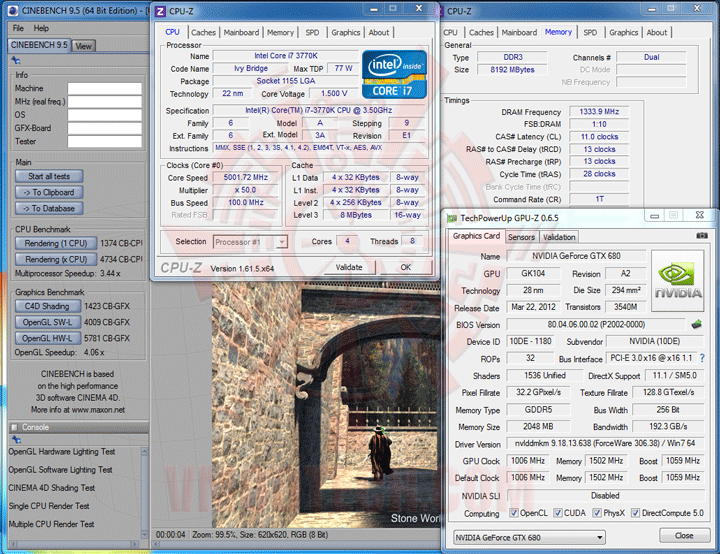Click the Intel Core i7 logo in CPU-Z
This screenshot has width=720, height=554.
(x=394, y=74)
